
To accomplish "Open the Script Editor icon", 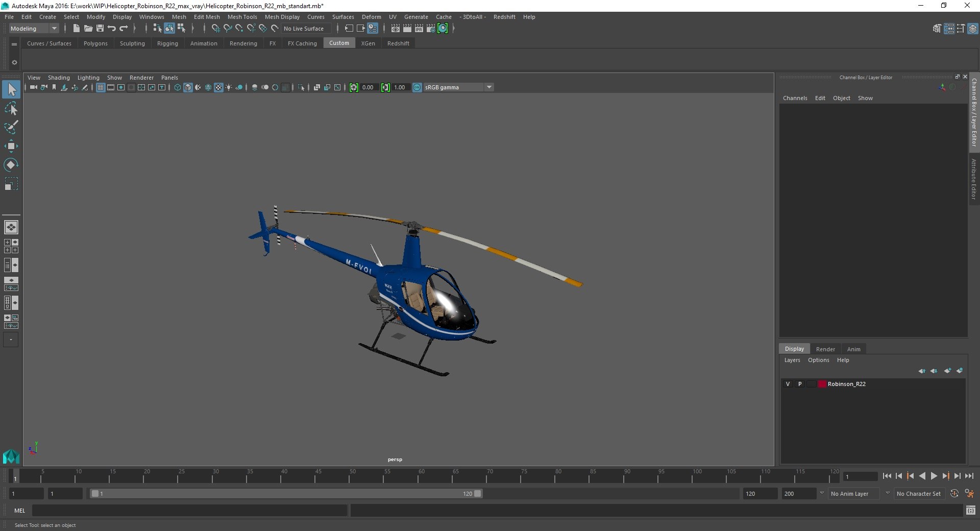I will pyautogui.click(x=971, y=510).
